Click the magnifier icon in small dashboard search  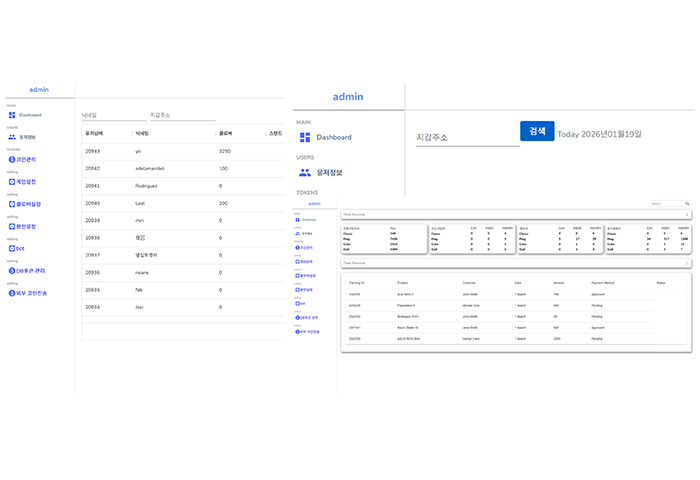pyautogui.click(x=688, y=204)
